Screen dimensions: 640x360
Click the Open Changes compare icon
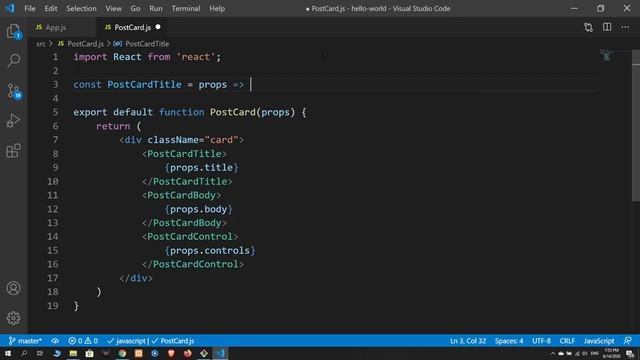click(x=588, y=27)
